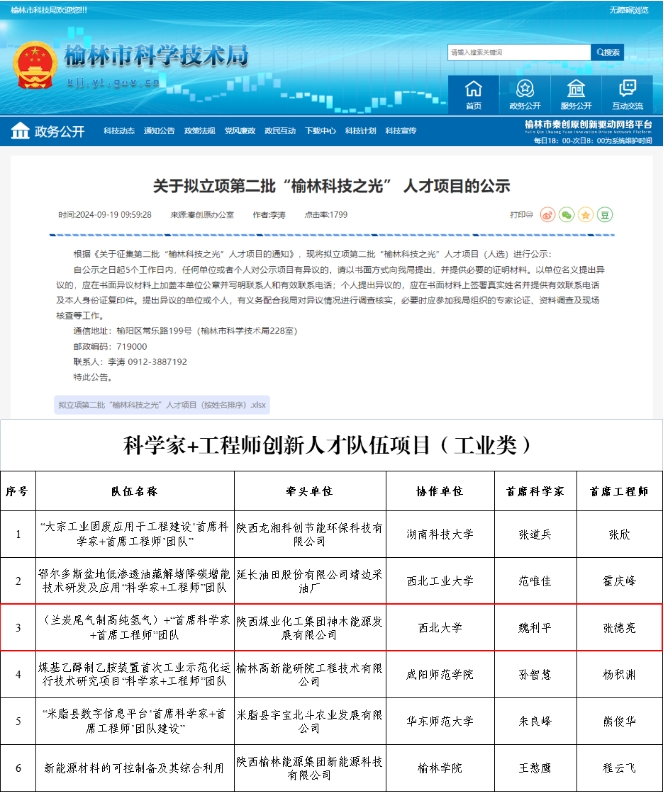This screenshot has width=664, height=792.
Task: Click the green Douban share icon
Action: (x=605, y=214)
